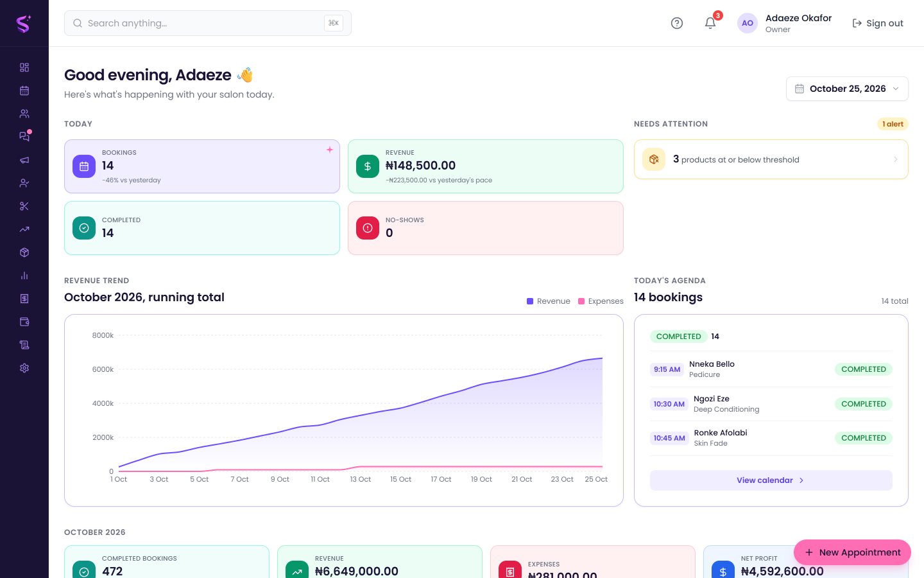This screenshot has height=578, width=924.
Task: Open the notifications bell
Action: pos(710,23)
